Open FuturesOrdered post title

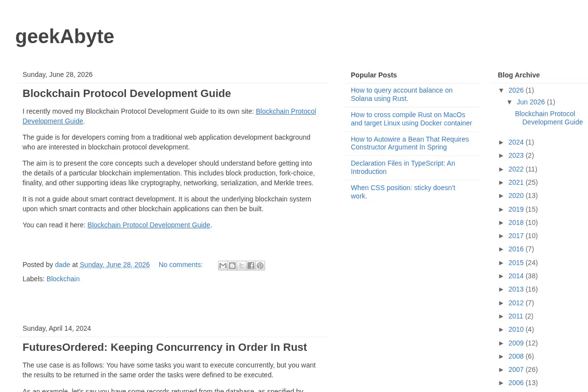pyautogui.click(x=165, y=347)
